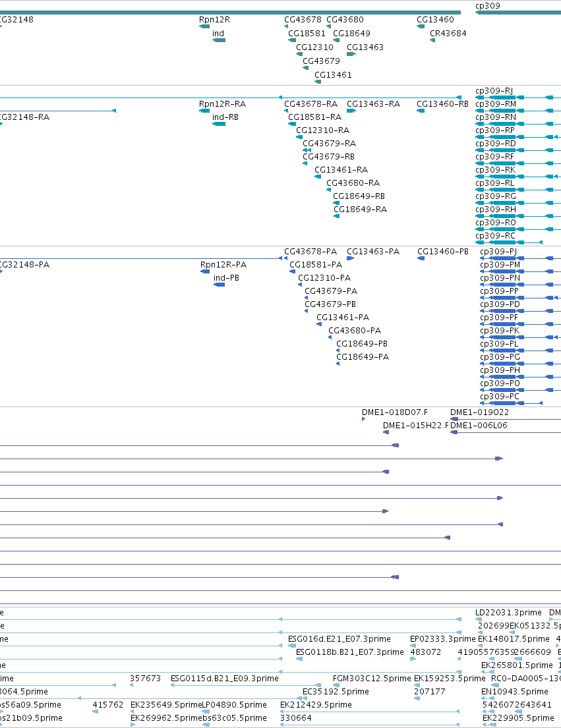Select protein CG13460-PB
The width and height of the screenshot is (561, 728).
click(443, 252)
